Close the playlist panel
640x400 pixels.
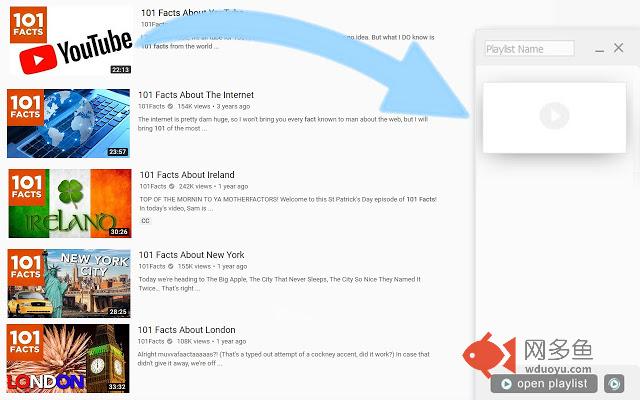(x=618, y=48)
